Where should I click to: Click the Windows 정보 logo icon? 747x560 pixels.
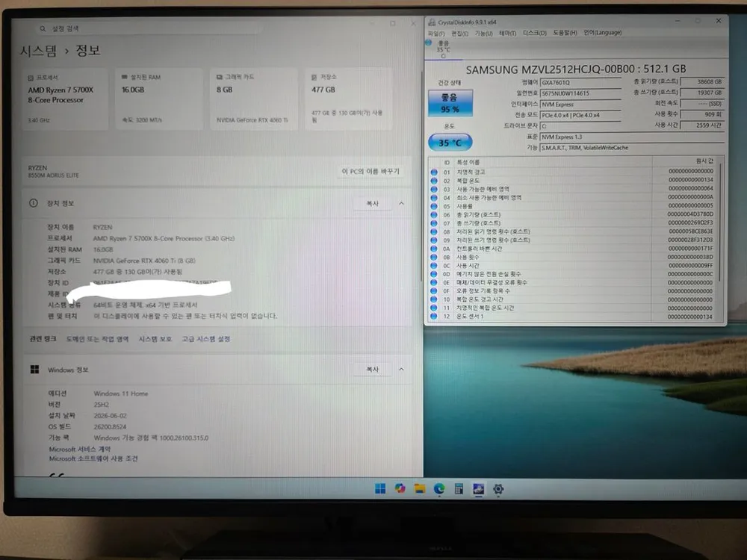click(x=34, y=370)
